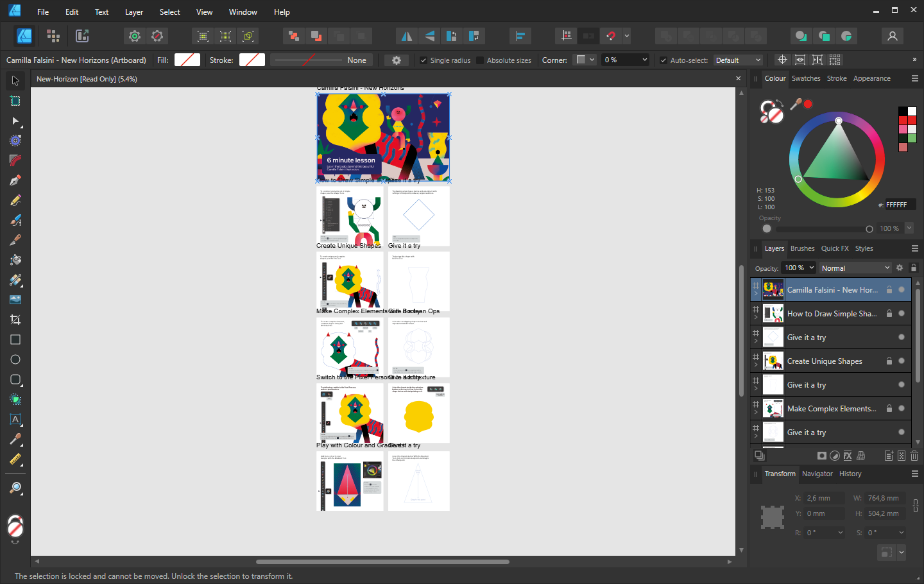Select the Rectangle tool
This screenshot has height=584, width=924.
pyautogui.click(x=15, y=339)
